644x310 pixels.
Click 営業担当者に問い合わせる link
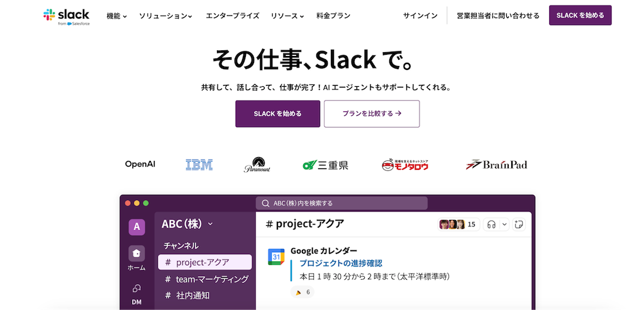498,16
